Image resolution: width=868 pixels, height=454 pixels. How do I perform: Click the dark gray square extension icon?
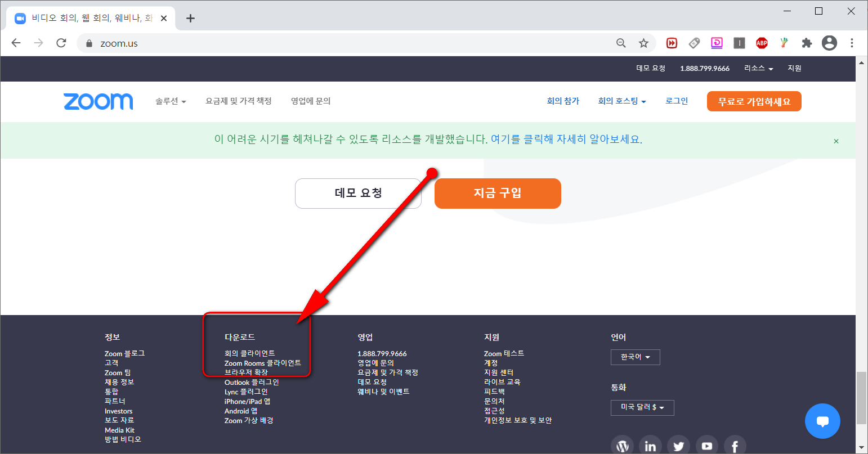739,43
